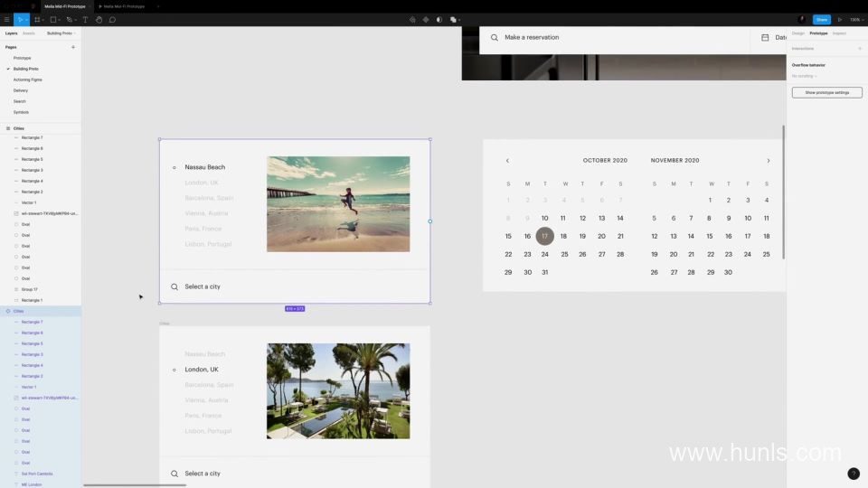Open the zoom level dropdown
Image resolution: width=868 pixels, height=488 pixels.
857,19
